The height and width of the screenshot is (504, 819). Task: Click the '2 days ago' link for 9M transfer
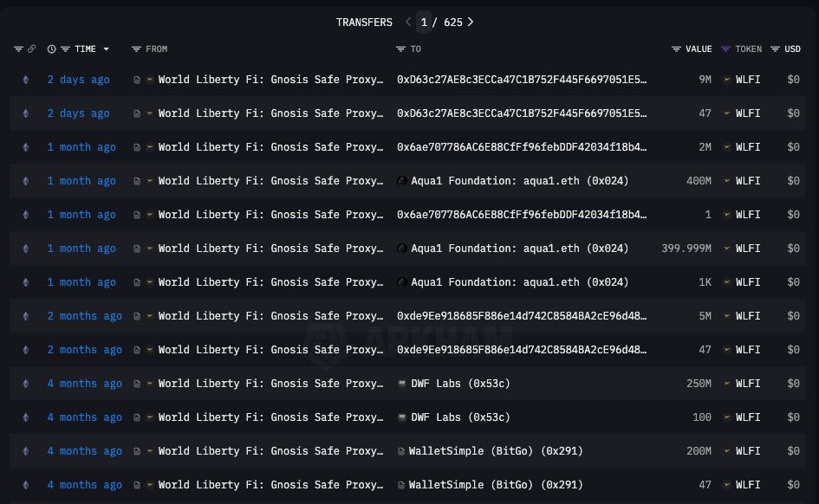click(78, 80)
